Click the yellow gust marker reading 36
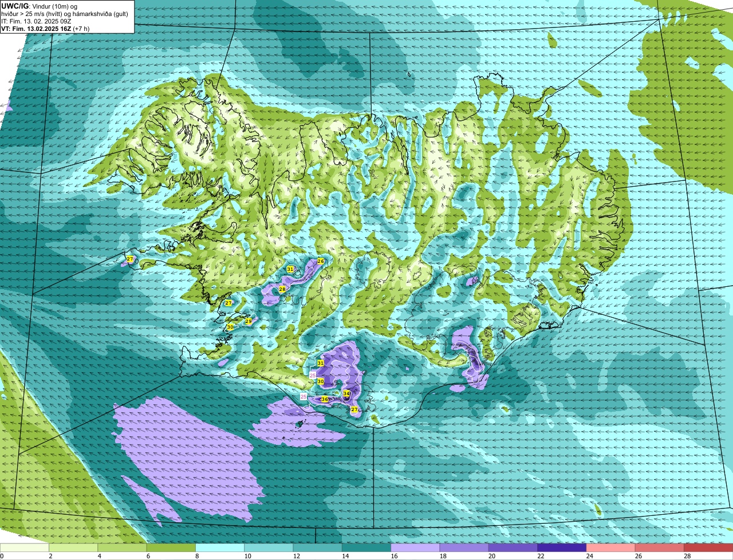Image resolution: width=733 pixels, height=560 pixels. coord(325,399)
